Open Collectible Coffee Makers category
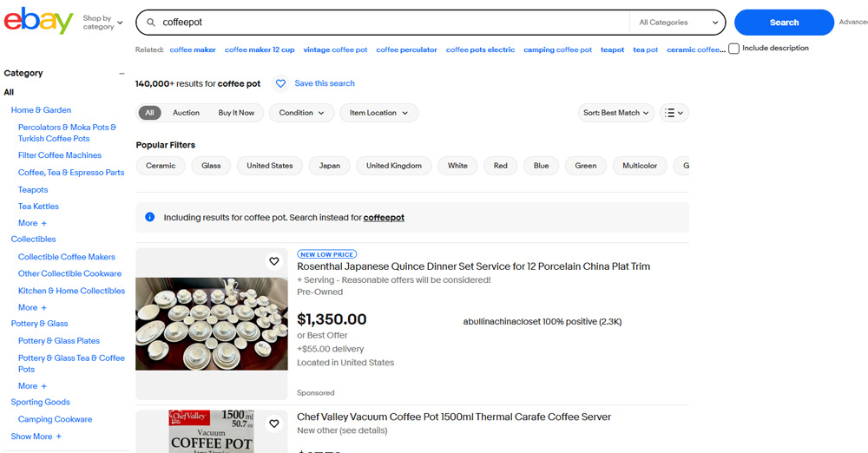Screen dimensions: 868x453 coord(67,257)
